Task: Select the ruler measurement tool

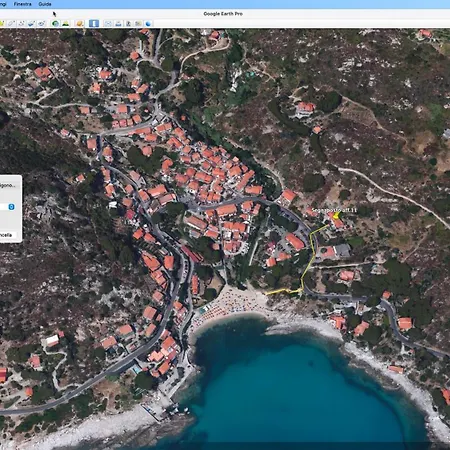Action: (94, 23)
